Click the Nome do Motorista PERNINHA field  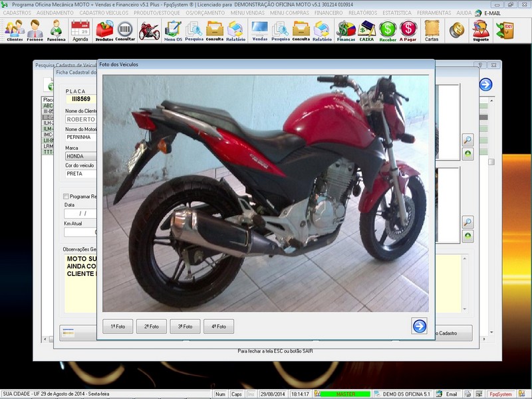(x=80, y=137)
